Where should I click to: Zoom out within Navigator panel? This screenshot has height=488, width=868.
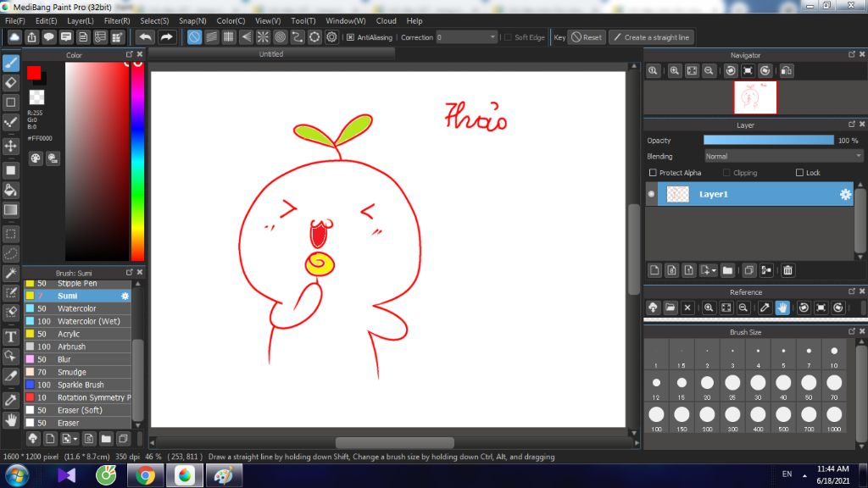709,70
